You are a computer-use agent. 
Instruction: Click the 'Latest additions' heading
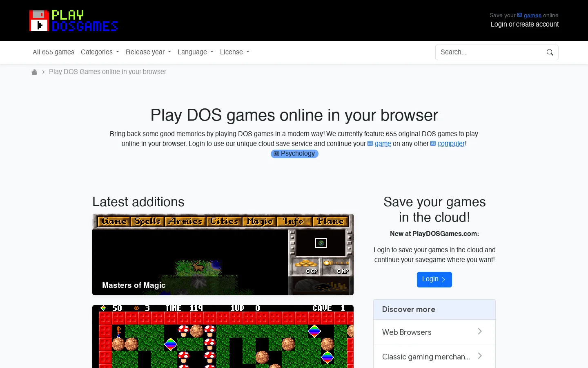(x=138, y=202)
